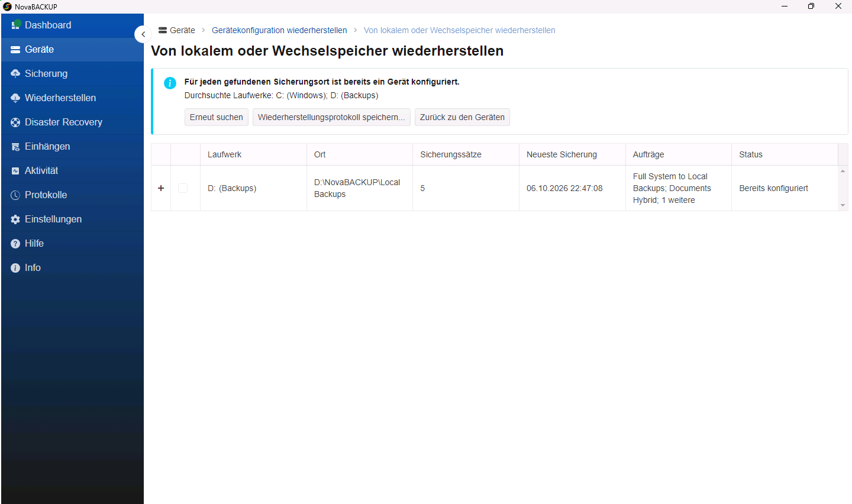
Task: Click the table scrollbar down arrow
Action: (x=843, y=205)
